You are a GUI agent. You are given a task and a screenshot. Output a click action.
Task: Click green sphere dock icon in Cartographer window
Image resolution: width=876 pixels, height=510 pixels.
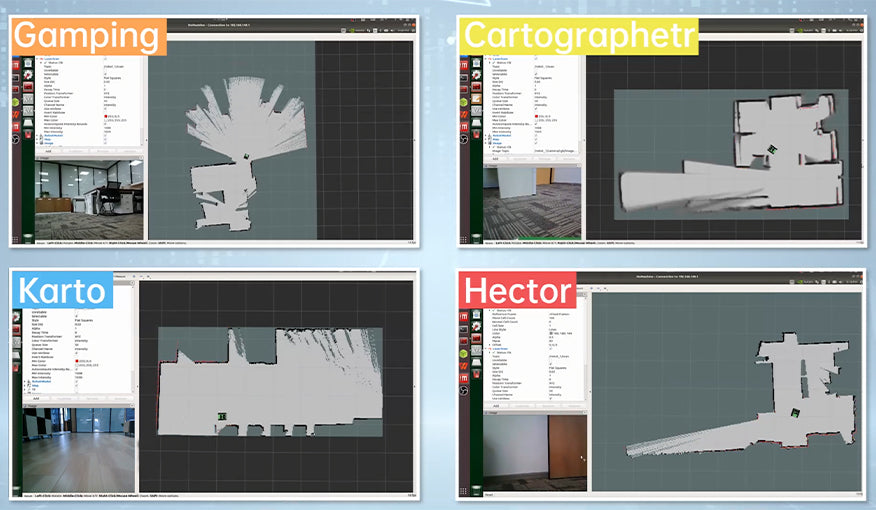[465, 102]
